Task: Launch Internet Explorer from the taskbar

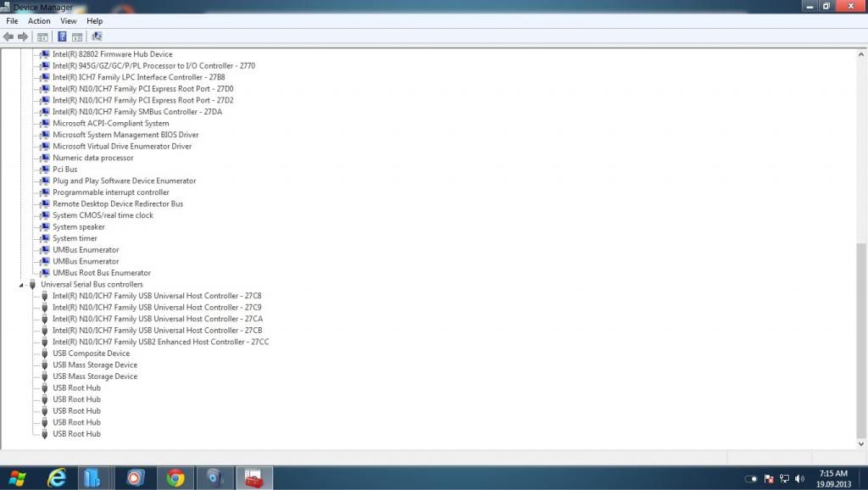Action: tap(57, 478)
